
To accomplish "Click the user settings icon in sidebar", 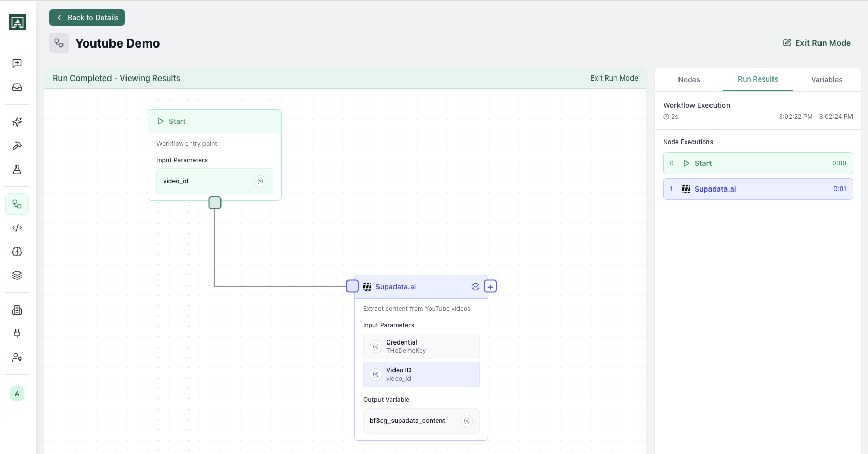I will pyautogui.click(x=17, y=357).
